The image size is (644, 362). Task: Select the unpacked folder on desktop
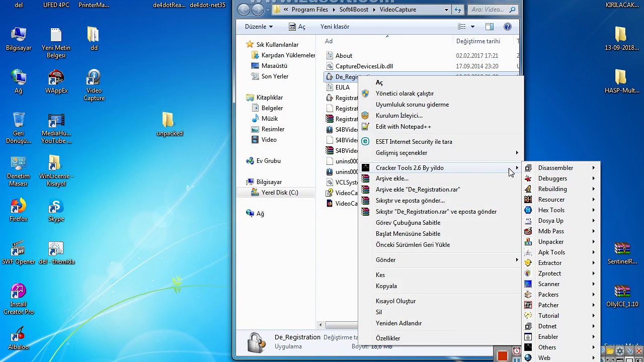pos(169,124)
